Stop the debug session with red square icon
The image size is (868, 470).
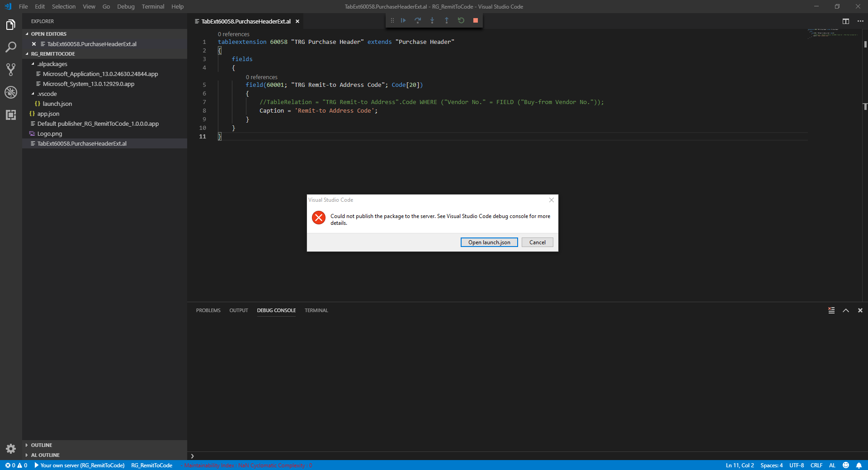click(476, 20)
